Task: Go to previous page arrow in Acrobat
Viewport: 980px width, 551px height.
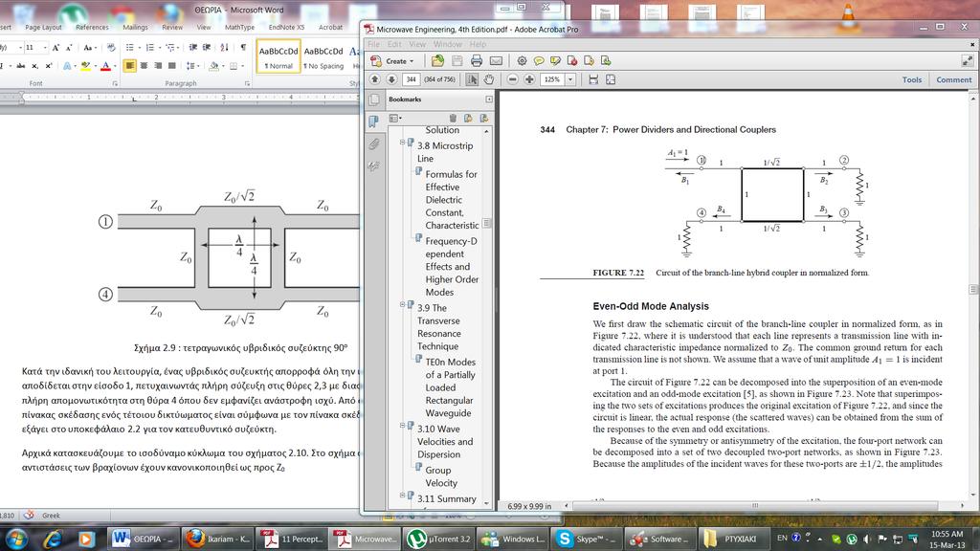Action: [x=374, y=79]
